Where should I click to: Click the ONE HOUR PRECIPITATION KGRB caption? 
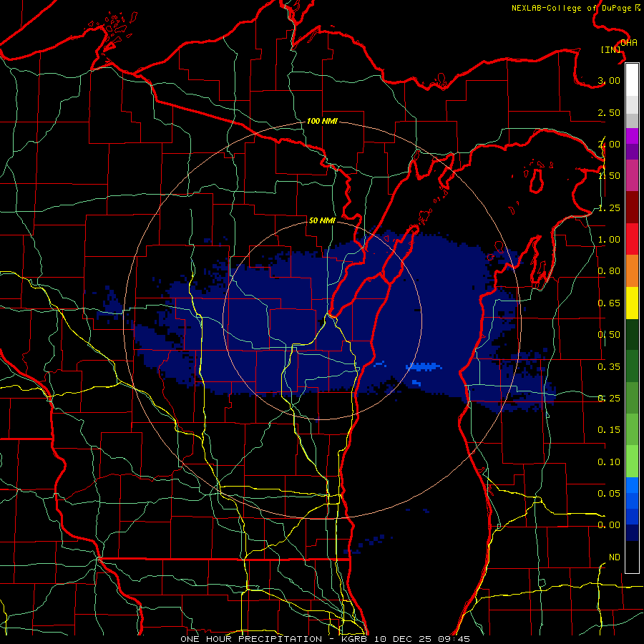pyautogui.click(x=325, y=639)
